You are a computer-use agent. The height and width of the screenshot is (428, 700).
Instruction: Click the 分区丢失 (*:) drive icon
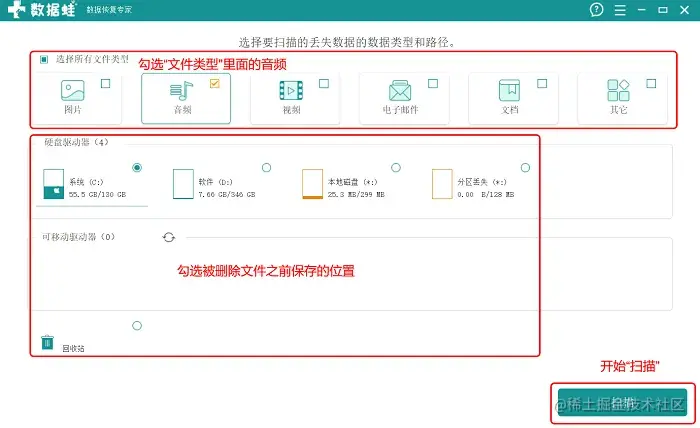tap(442, 183)
